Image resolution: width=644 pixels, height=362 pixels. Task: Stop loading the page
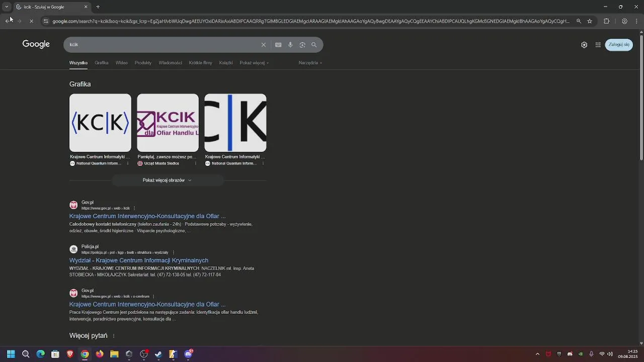click(x=31, y=21)
